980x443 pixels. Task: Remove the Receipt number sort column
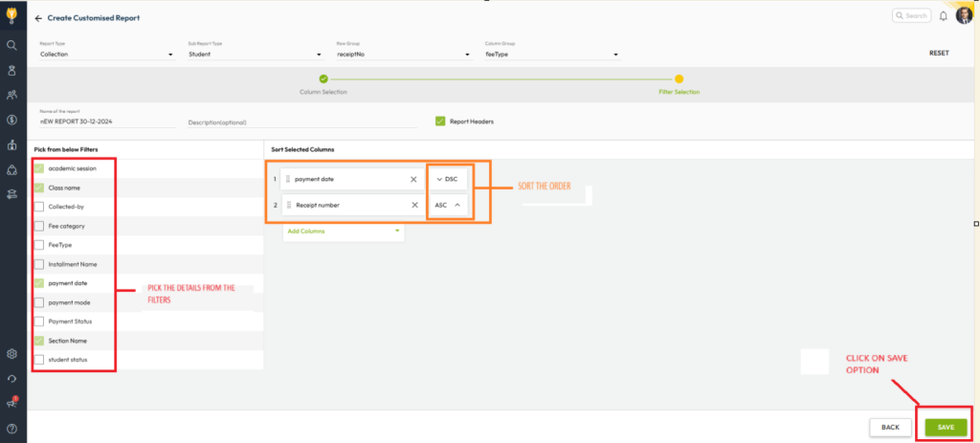[x=413, y=205]
